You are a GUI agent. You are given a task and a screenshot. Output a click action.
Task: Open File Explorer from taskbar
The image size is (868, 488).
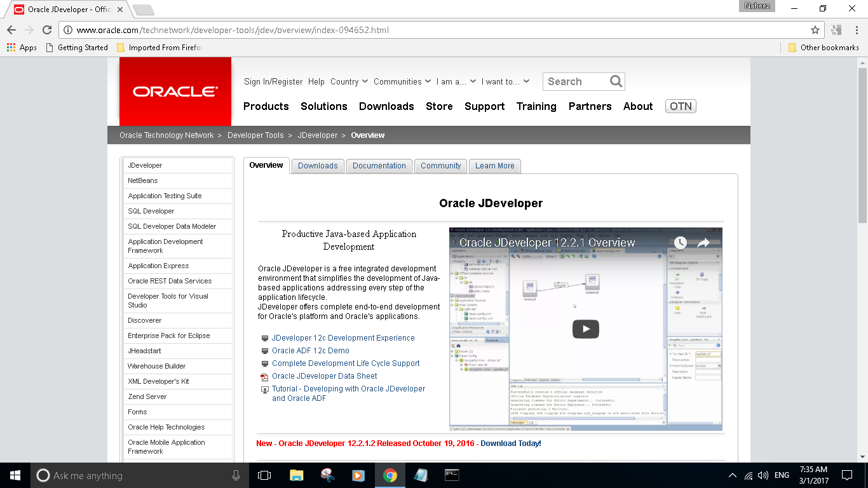tap(296, 475)
